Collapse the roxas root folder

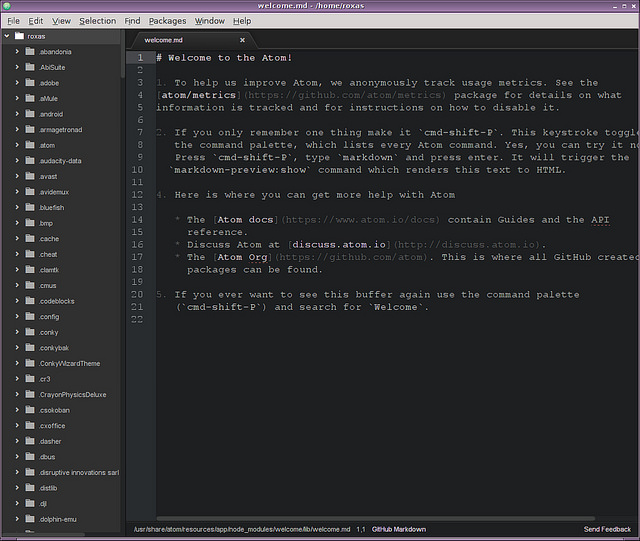pyautogui.click(x=7, y=36)
